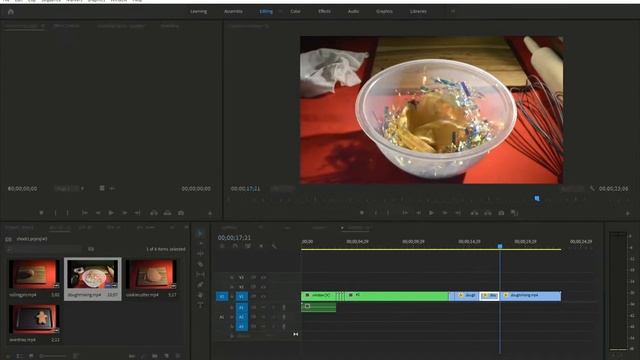The height and width of the screenshot is (360, 640).
Task: Select the Type tool
Action: 200,305
